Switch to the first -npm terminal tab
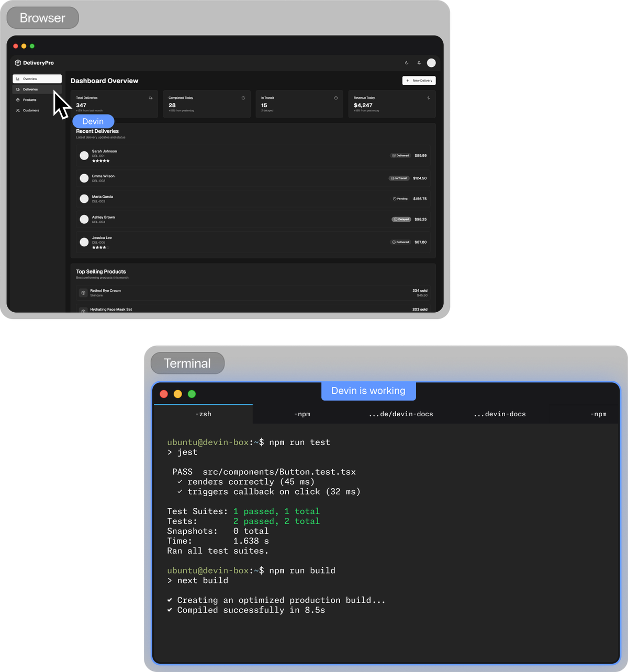628x672 pixels. [x=302, y=414]
